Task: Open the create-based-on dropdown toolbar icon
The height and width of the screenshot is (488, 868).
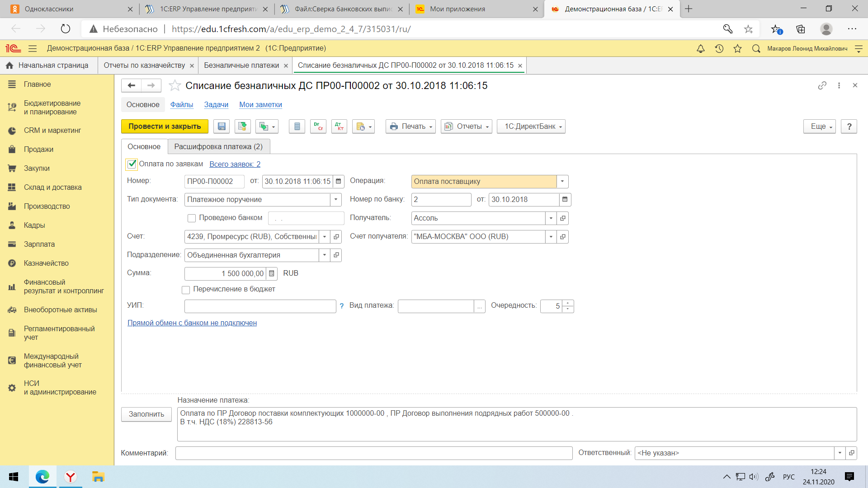Action: coord(267,127)
